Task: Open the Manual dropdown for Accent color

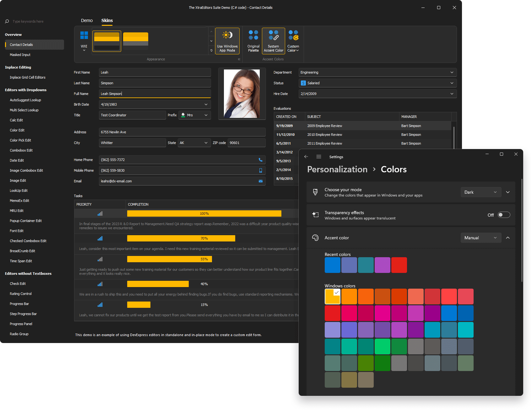Action: point(481,238)
